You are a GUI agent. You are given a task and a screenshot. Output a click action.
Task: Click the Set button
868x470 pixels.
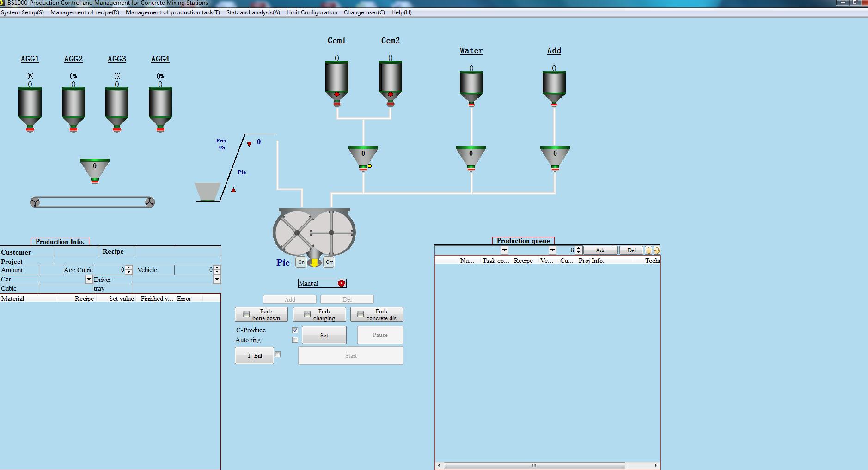coord(324,335)
